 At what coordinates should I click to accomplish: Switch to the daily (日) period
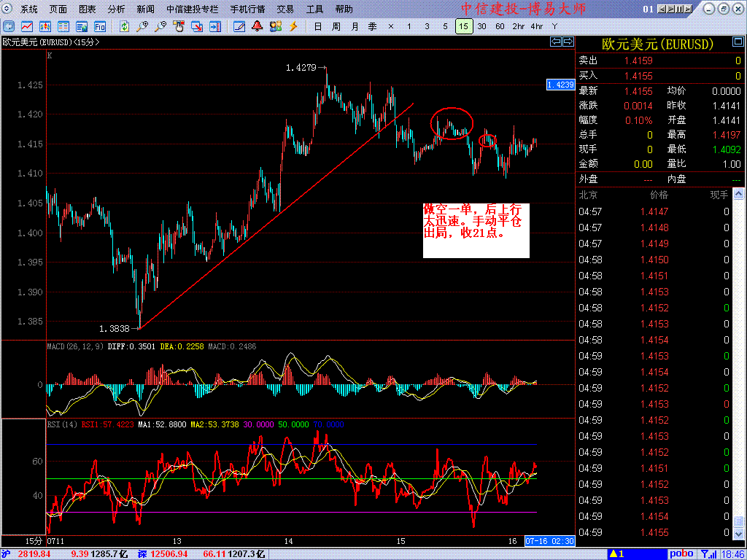point(318,26)
